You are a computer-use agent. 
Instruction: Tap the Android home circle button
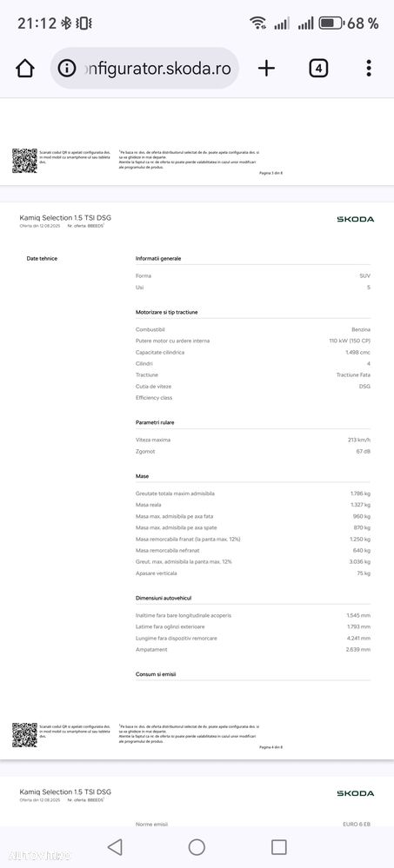[197, 847]
